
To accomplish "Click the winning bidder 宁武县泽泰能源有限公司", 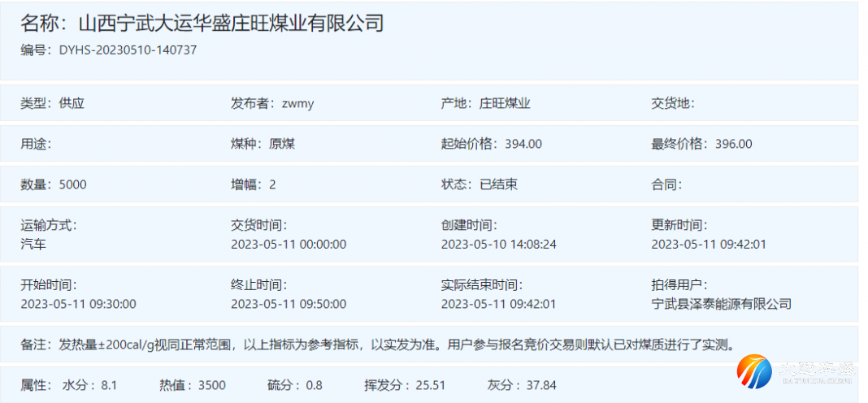I will [x=721, y=304].
